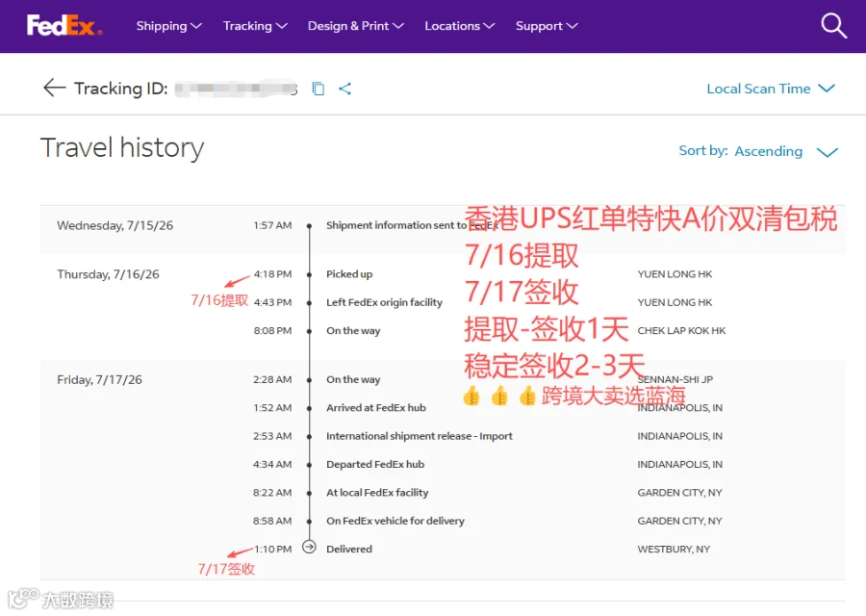Screen dimensions: 866x616
Task: Expand the Local Scan Time dropdown
Action: [x=771, y=89]
